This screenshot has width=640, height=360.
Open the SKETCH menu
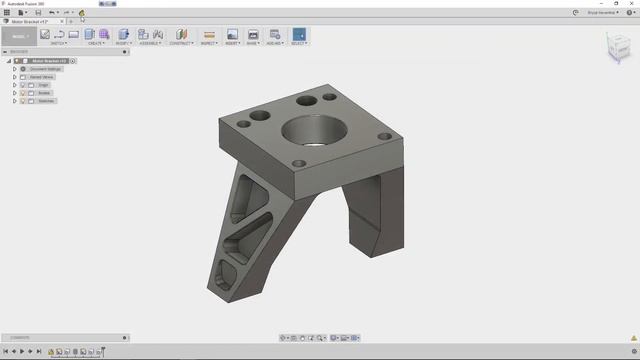(x=59, y=43)
